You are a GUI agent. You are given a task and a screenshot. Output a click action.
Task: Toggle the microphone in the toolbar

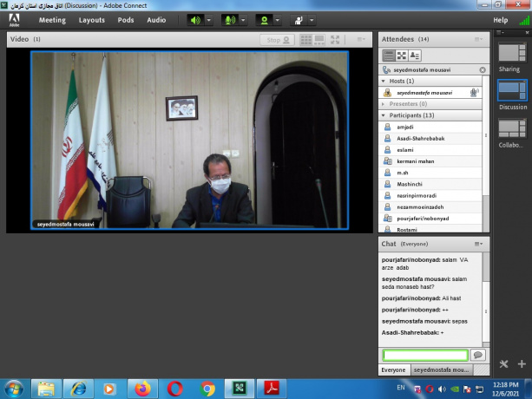pyautogui.click(x=230, y=20)
